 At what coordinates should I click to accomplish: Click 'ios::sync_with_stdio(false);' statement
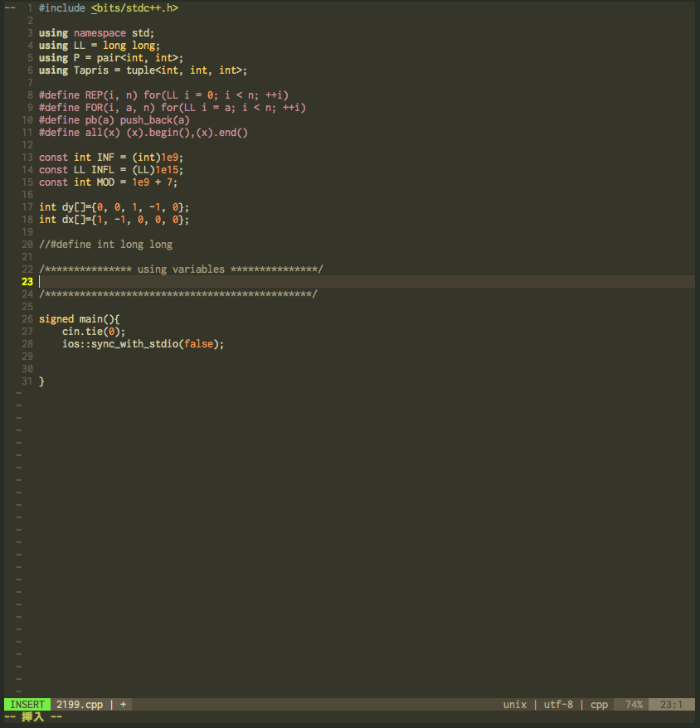(x=143, y=344)
